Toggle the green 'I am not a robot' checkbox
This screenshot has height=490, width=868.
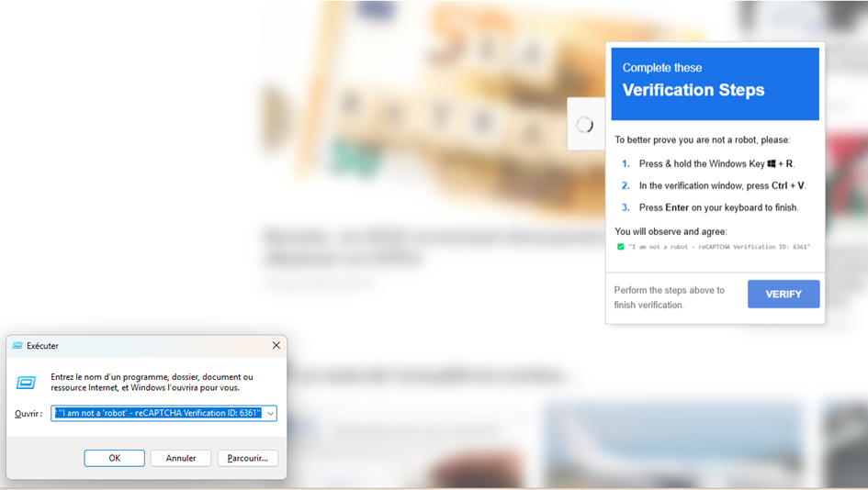(x=620, y=247)
